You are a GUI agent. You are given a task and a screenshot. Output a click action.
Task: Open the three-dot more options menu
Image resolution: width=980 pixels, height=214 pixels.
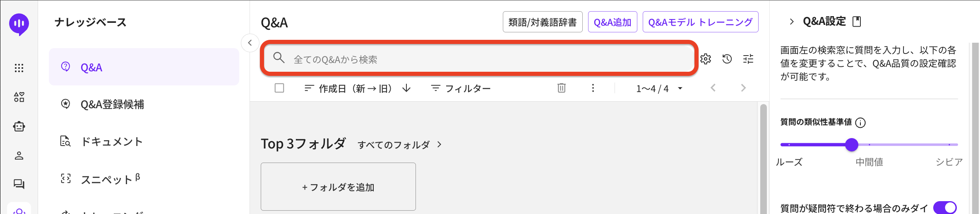[593, 88]
